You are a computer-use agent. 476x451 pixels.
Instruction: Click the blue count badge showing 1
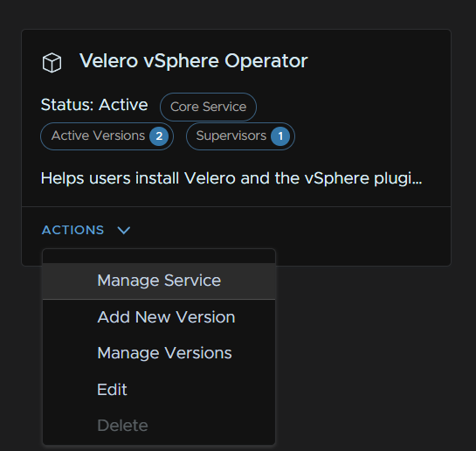[x=280, y=136]
